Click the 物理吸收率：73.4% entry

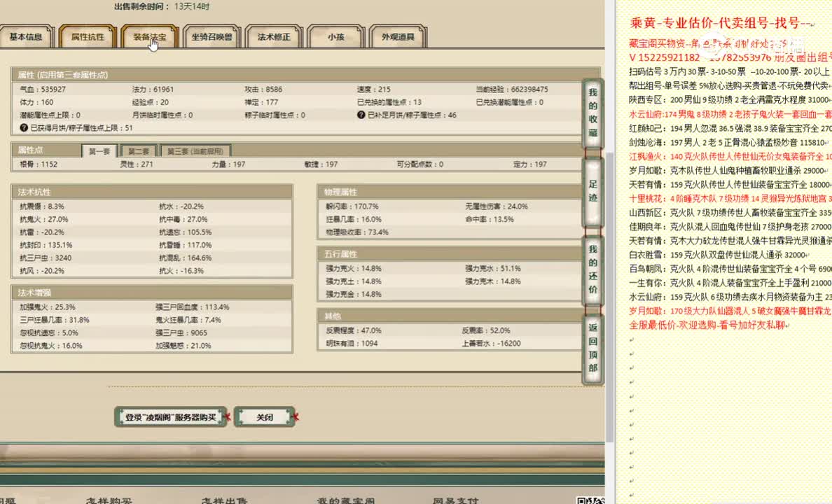(x=357, y=232)
